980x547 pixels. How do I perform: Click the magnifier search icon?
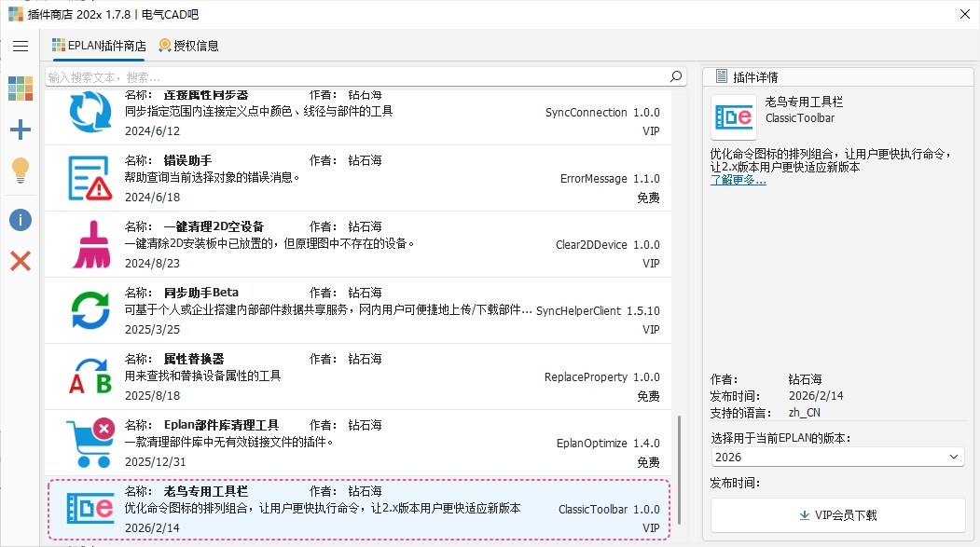pyautogui.click(x=677, y=76)
